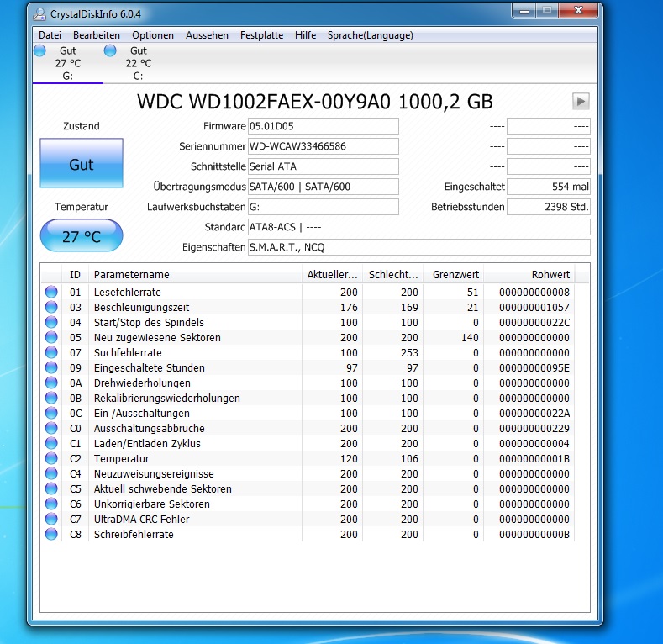This screenshot has height=644, width=663.
Task: Close the CrystalDiskInfo window
Action: [578, 11]
